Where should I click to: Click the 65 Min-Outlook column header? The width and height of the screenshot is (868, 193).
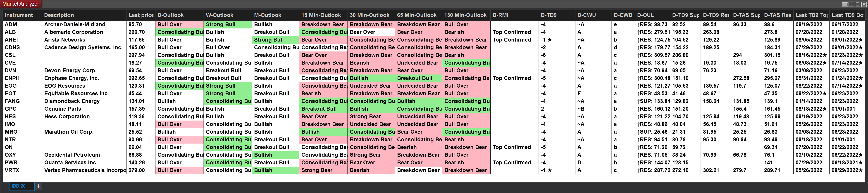419,15
